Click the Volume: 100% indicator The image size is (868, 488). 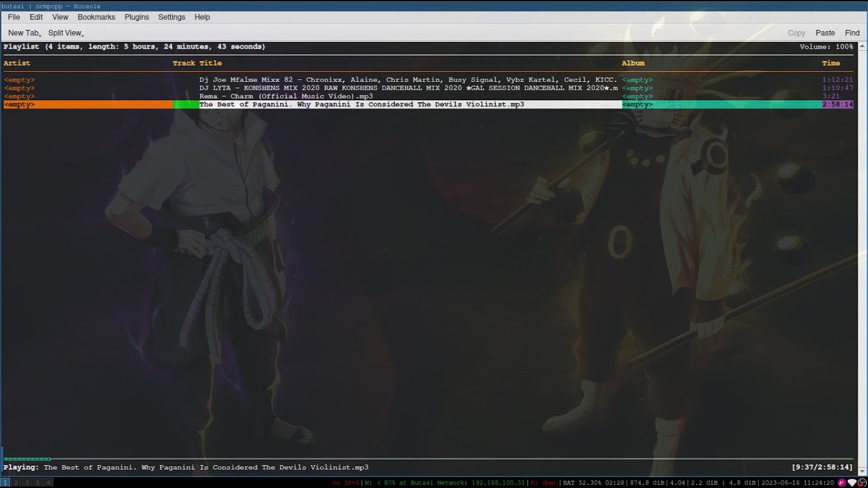coord(827,47)
